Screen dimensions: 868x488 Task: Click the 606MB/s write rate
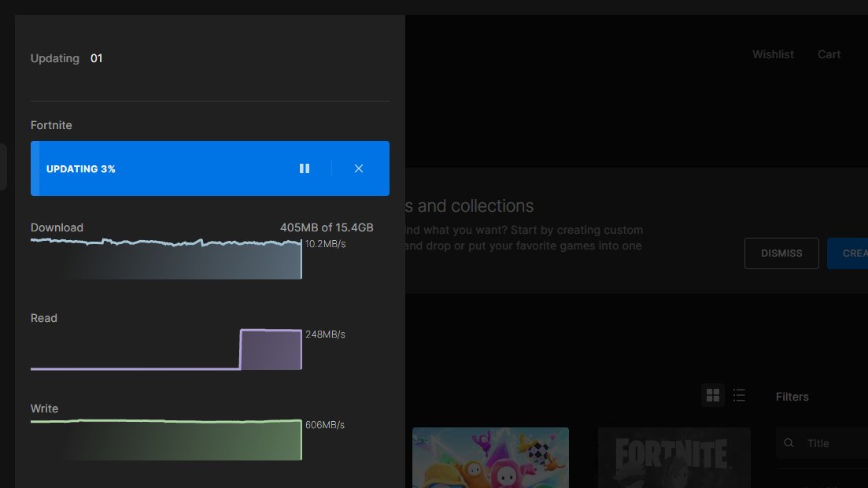click(325, 425)
